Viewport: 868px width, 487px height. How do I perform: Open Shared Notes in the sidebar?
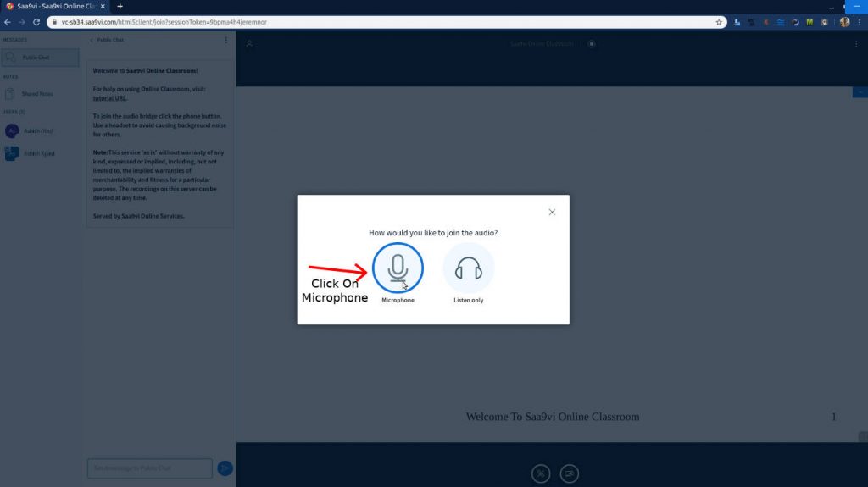[x=37, y=94]
